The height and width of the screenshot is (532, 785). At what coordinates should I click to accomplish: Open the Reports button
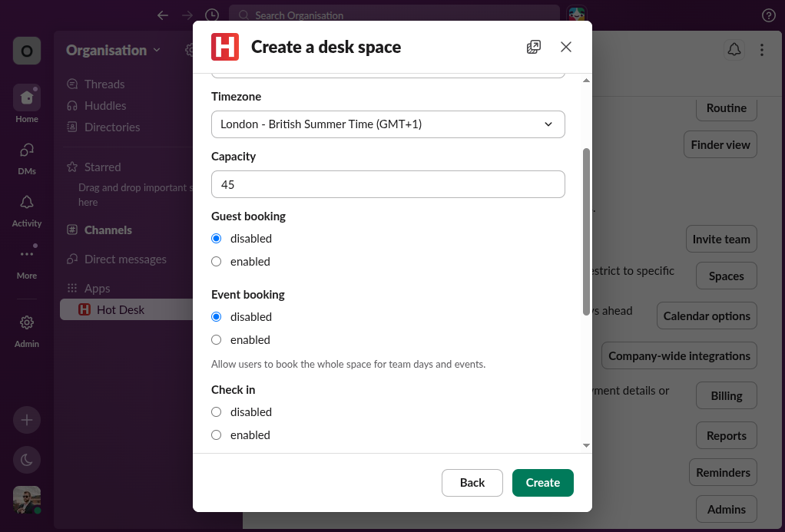pos(727,436)
